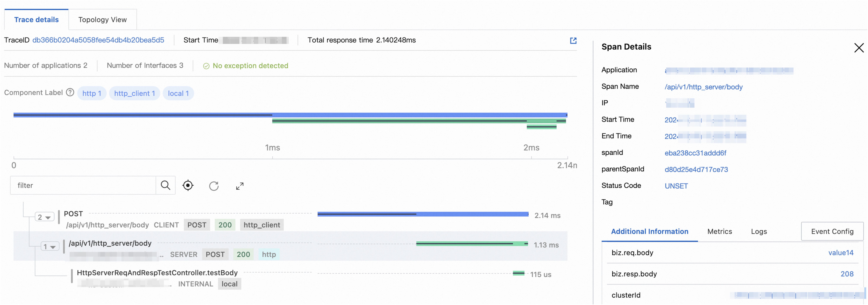Click the locate target crosshair icon
This screenshot has width=868, height=305.
pos(188,186)
